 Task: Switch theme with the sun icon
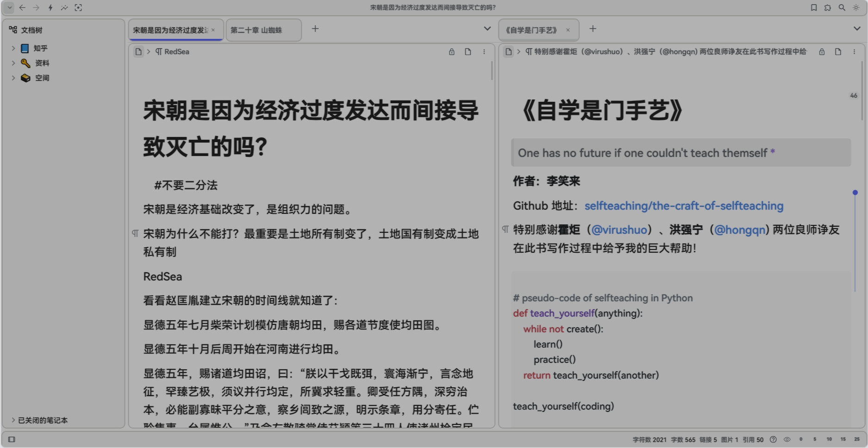point(855,7)
